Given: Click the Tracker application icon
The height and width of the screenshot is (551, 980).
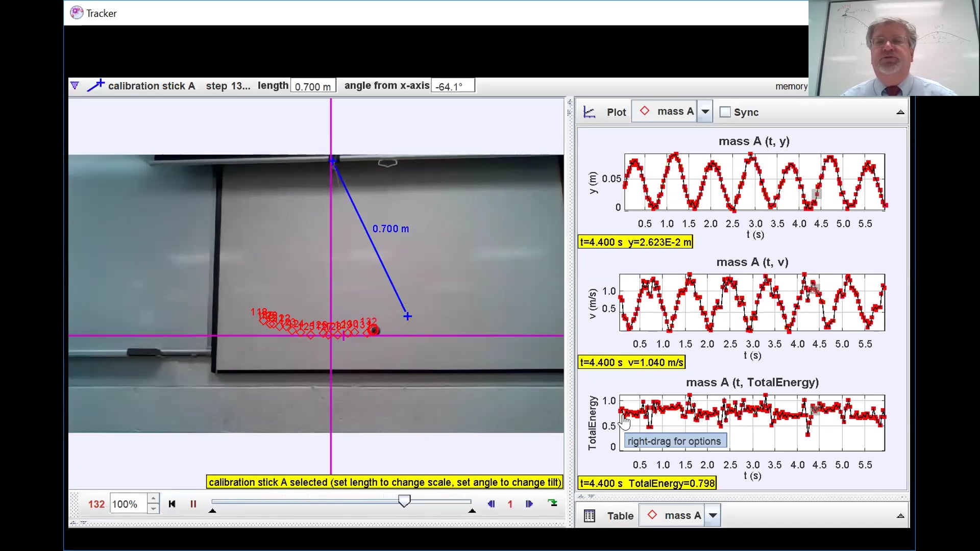Looking at the screenshot, I should pyautogui.click(x=77, y=13).
